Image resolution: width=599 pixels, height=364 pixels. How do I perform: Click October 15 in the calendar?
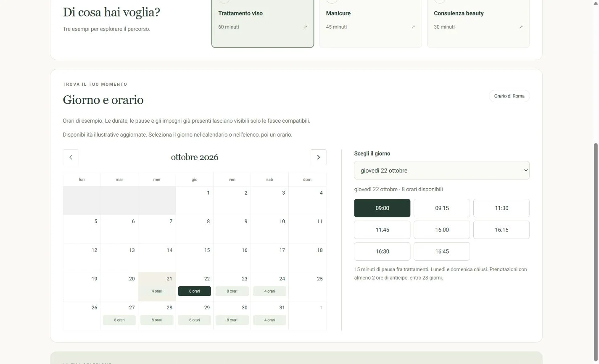click(194, 258)
